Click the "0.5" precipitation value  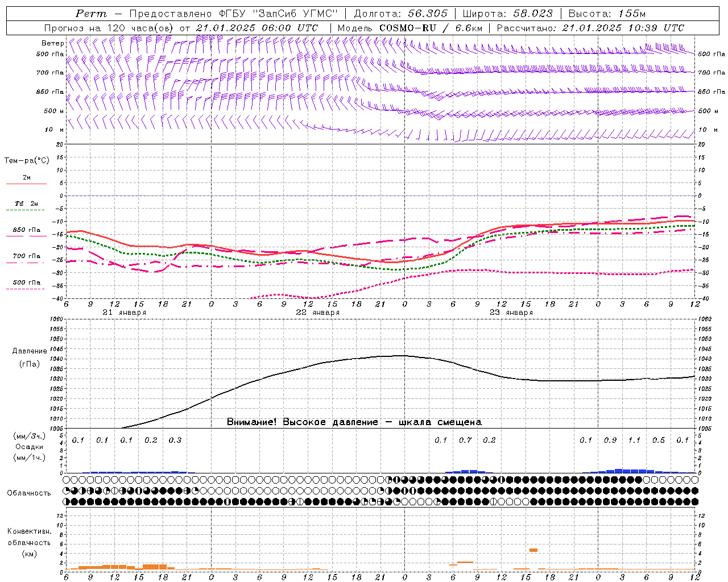pos(659,440)
